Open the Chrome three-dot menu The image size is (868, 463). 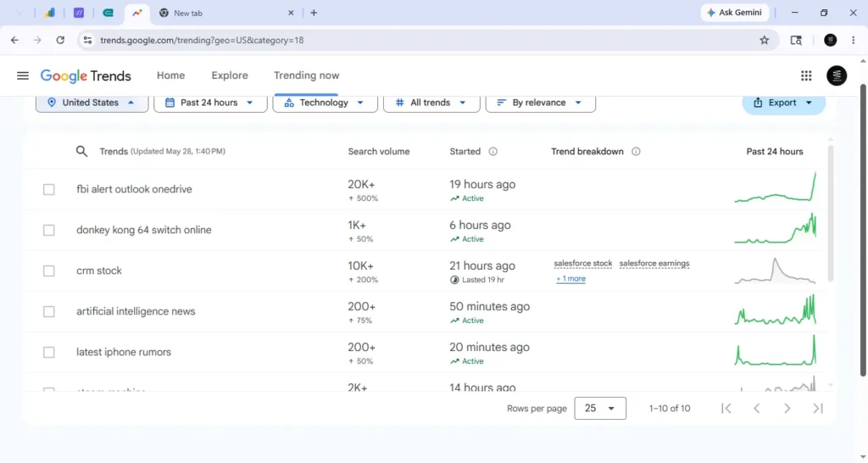point(853,40)
